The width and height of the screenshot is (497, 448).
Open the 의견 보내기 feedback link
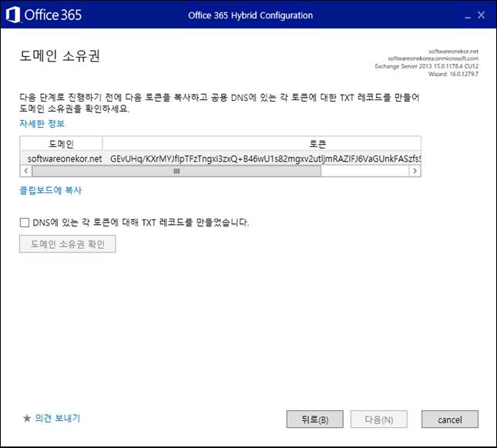pos(57,418)
